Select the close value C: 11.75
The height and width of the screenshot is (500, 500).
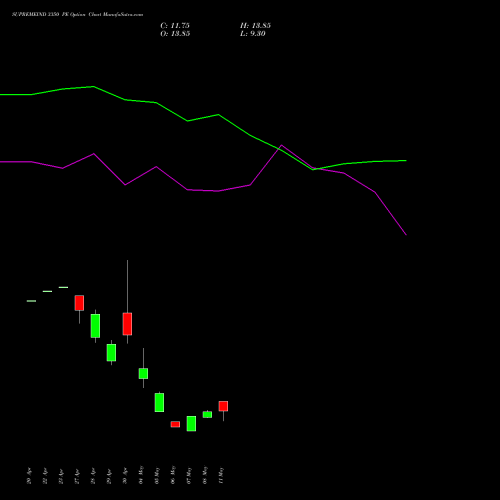(x=175, y=26)
